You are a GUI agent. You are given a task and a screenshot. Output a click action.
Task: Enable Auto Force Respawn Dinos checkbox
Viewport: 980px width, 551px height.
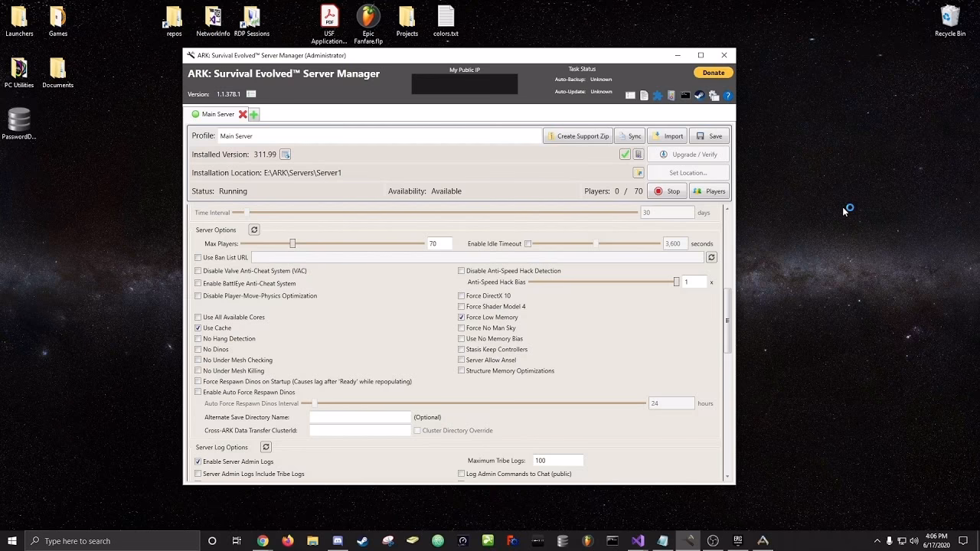[x=198, y=393]
